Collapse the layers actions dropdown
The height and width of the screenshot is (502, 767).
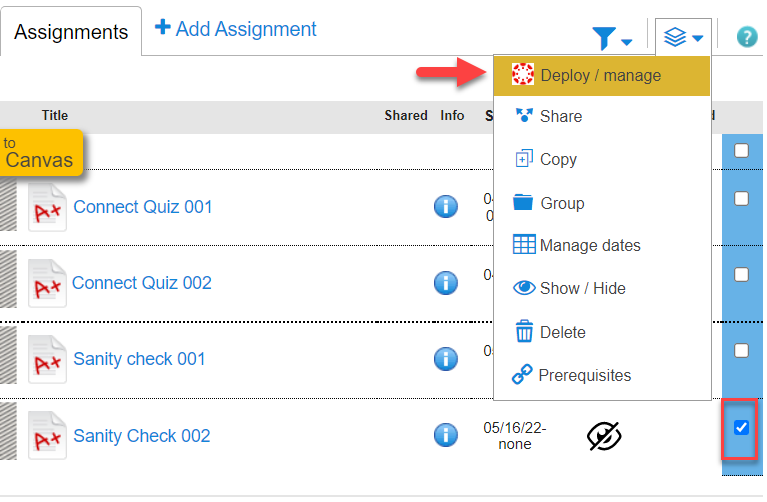point(683,37)
